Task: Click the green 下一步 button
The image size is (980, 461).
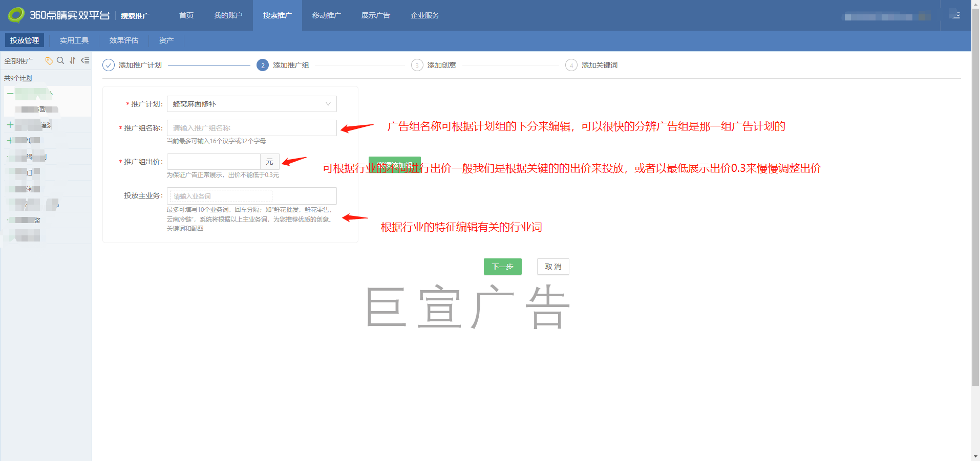Action: point(503,267)
